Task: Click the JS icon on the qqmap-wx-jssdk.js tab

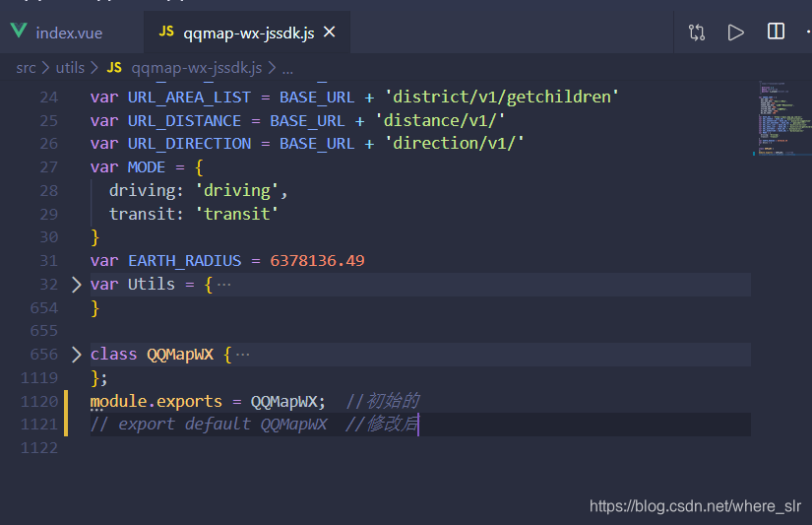Action: [166, 32]
